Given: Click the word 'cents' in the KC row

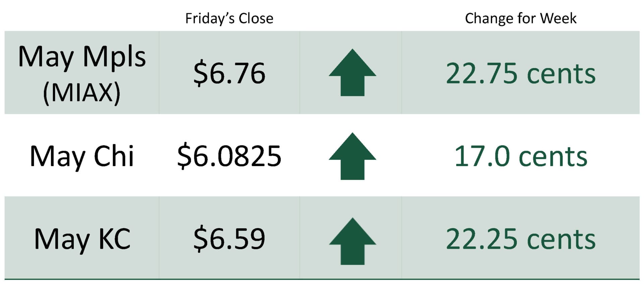Looking at the screenshot, I should (561, 239).
